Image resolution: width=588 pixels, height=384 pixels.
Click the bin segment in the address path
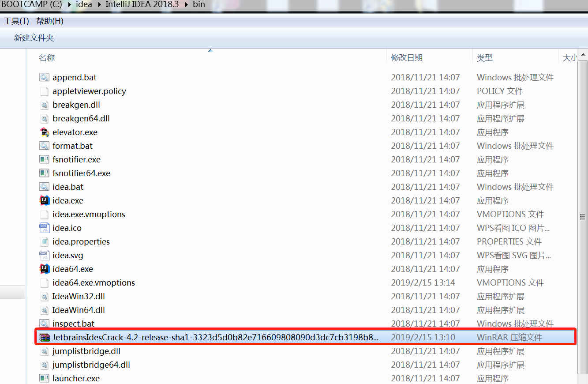coord(198,5)
